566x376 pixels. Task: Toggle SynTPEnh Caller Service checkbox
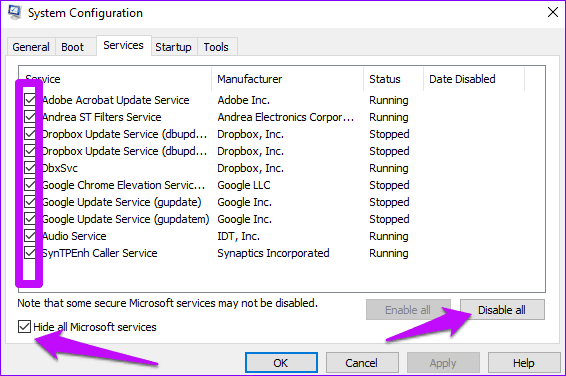pos(30,253)
